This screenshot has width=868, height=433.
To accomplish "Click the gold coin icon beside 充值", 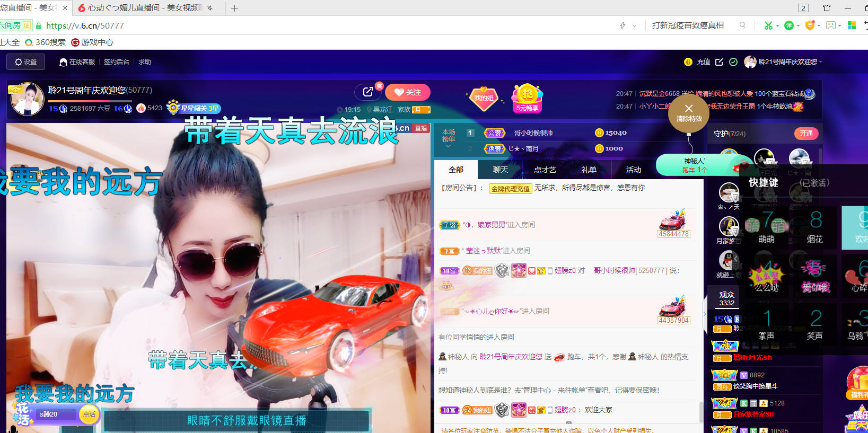I will pyautogui.click(x=688, y=62).
